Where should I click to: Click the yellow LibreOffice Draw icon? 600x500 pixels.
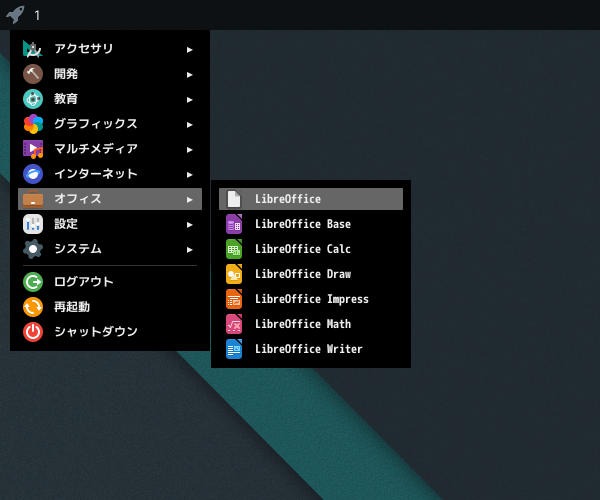click(234, 274)
